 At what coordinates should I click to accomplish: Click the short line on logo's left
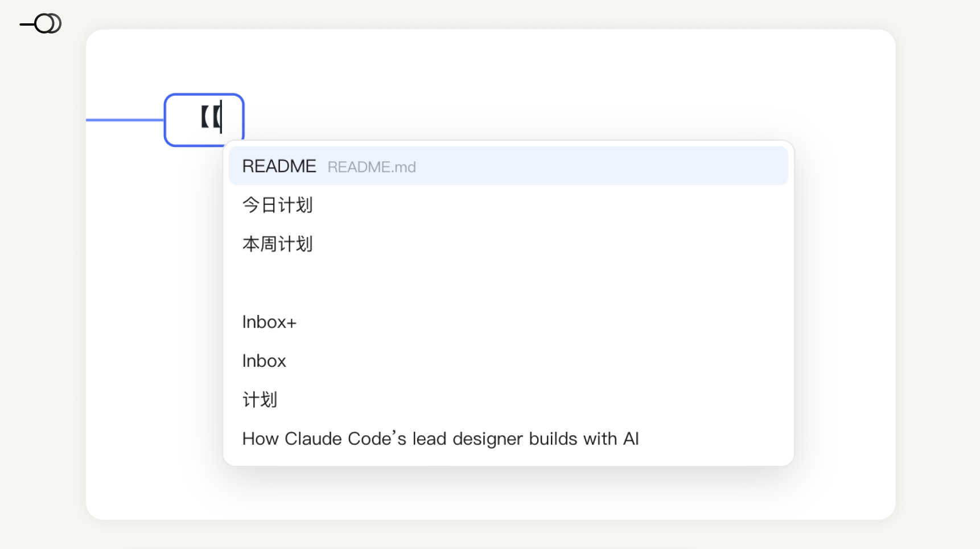(27, 24)
